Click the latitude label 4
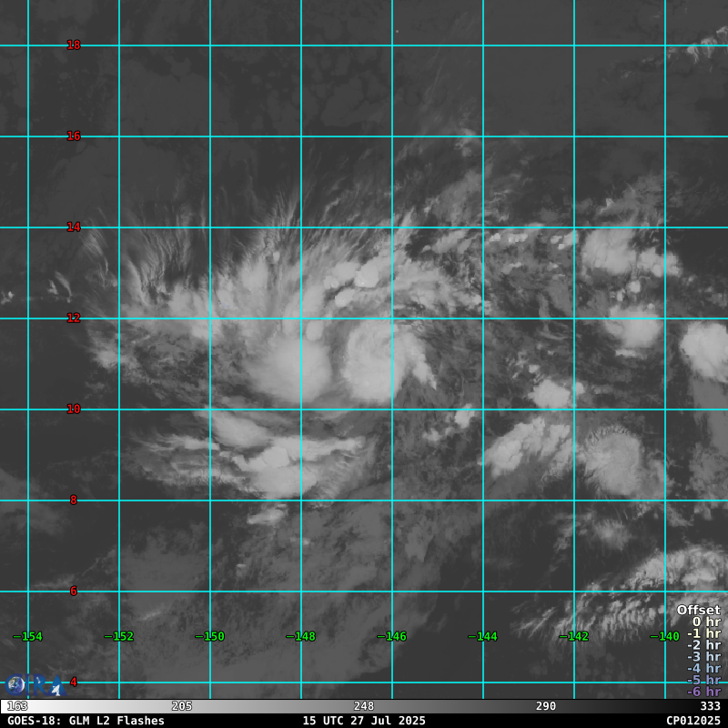Viewport: 728px width, 728px height. tap(74, 682)
